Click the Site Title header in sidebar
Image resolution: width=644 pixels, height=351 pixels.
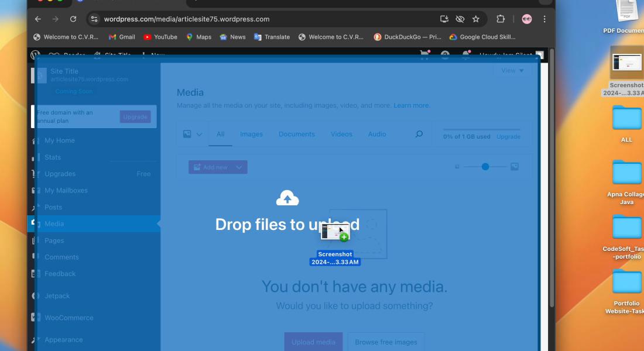click(64, 71)
